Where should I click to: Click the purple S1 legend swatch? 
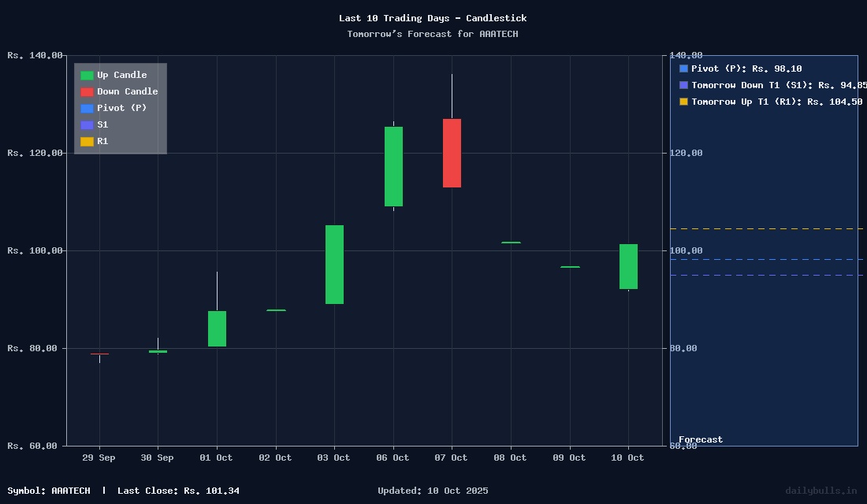(x=87, y=125)
